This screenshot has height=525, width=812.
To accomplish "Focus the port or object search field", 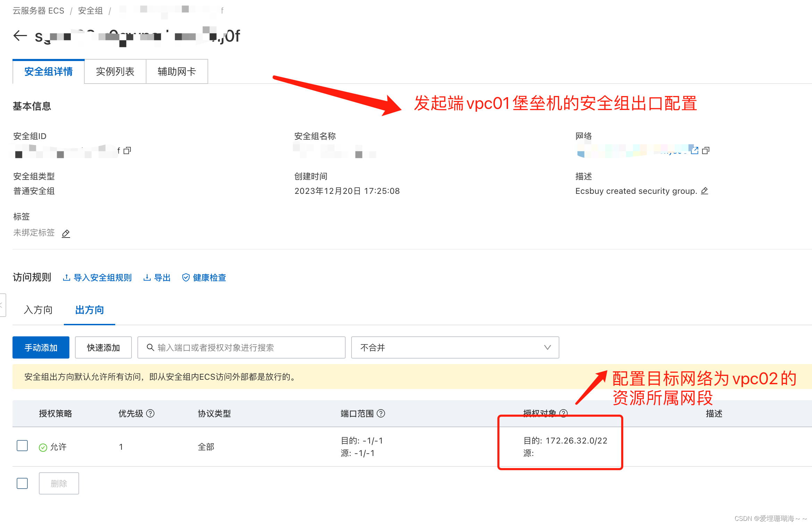I will (241, 347).
